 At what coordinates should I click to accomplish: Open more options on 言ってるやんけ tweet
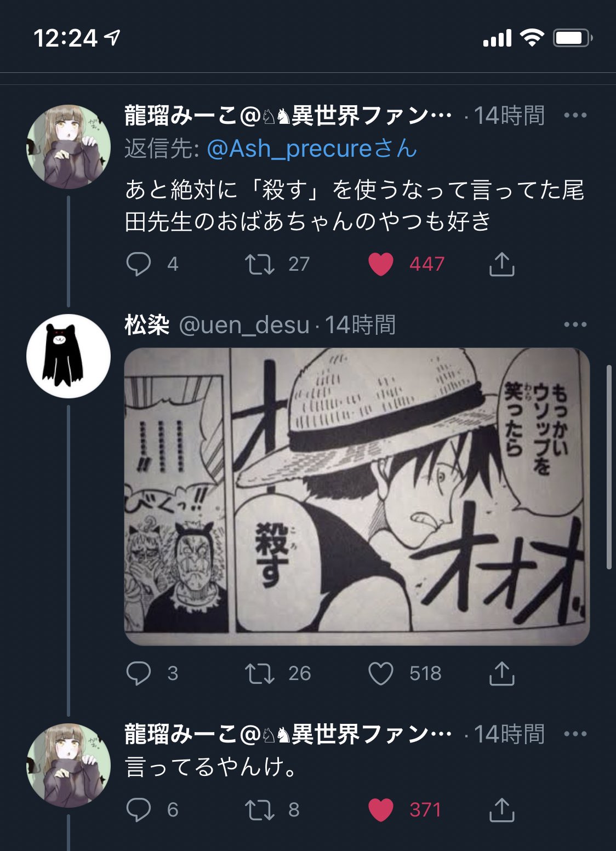coord(575,734)
